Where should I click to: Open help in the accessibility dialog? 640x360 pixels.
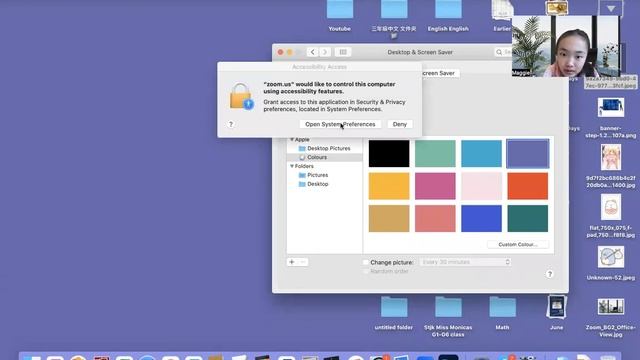coord(231,124)
